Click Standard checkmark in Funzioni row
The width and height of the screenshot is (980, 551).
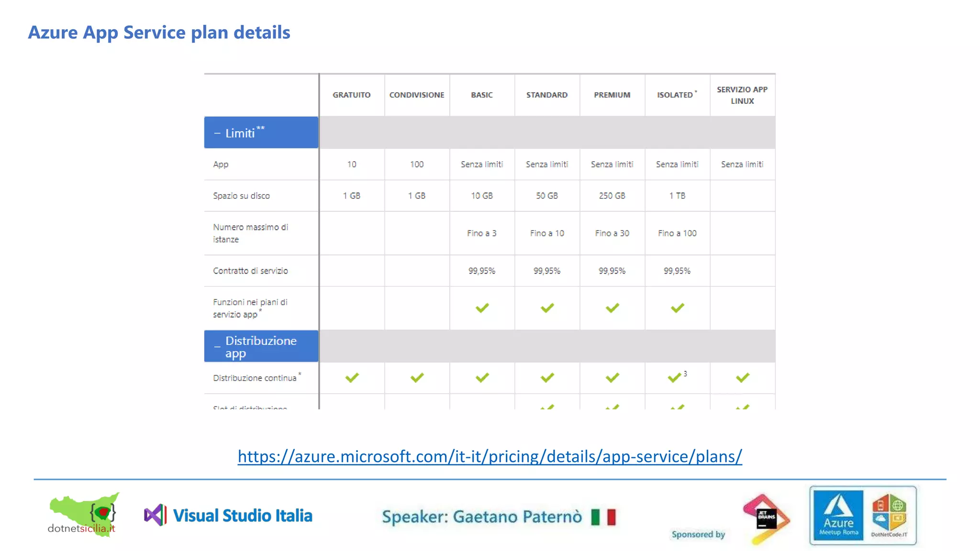[x=547, y=308]
